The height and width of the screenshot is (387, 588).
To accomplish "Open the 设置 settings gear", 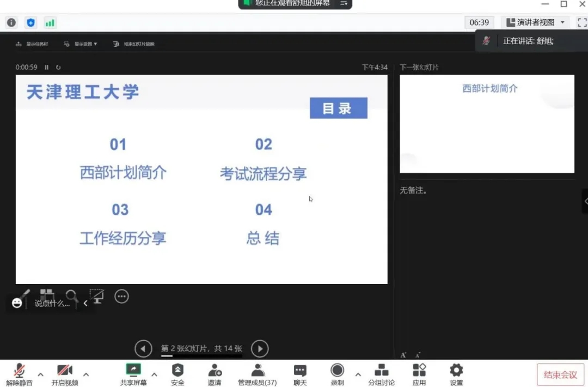I will (456, 371).
